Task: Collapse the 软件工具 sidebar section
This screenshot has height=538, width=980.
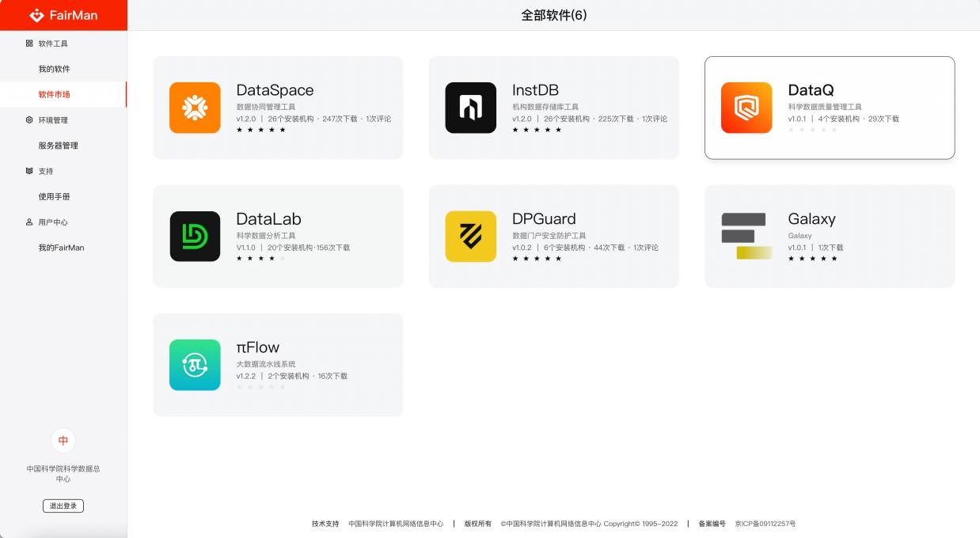Action: click(53, 44)
